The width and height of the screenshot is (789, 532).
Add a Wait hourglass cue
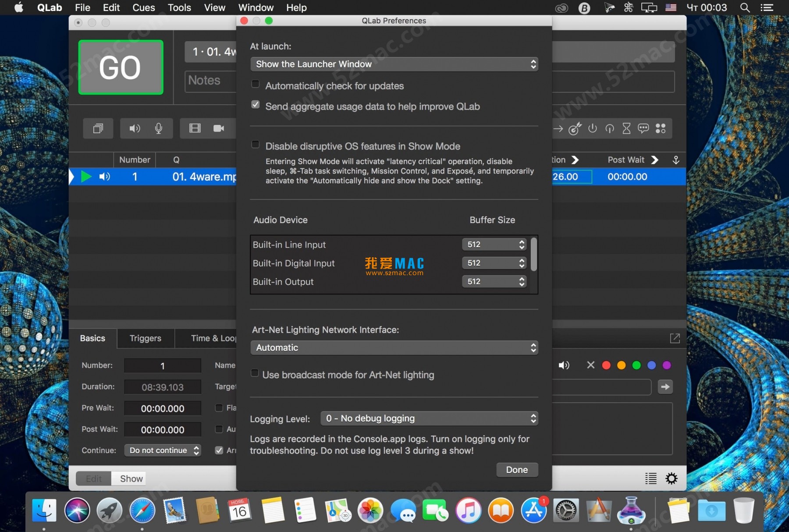coord(626,128)
